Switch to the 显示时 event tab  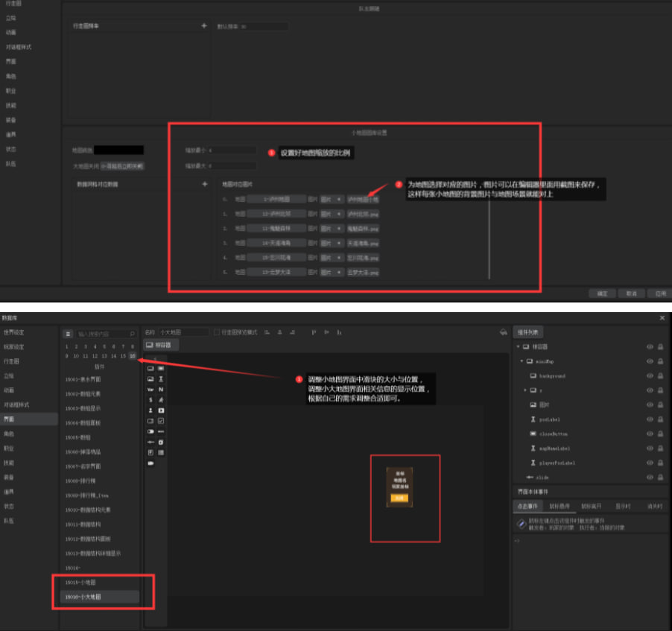(x=623, y=507)
